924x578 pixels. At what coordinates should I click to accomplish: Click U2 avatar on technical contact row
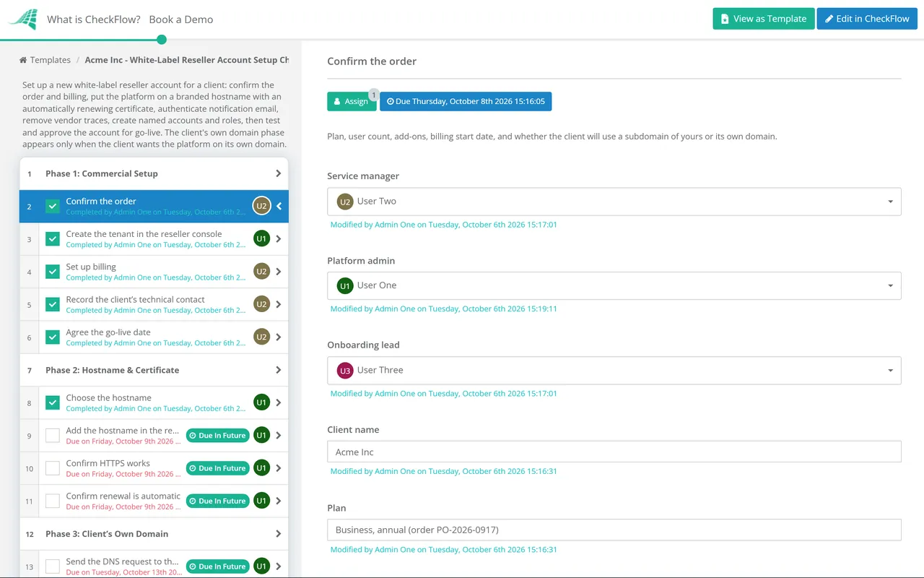coord(261,304)
